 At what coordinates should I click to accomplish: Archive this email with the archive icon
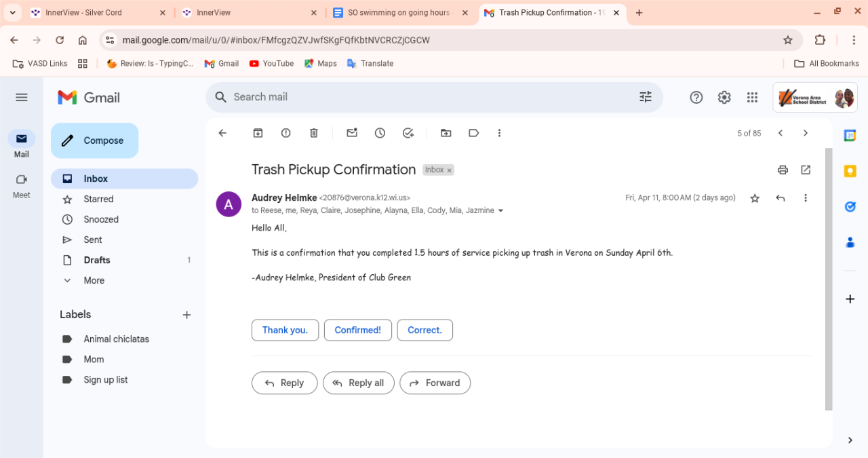(258, 133)
